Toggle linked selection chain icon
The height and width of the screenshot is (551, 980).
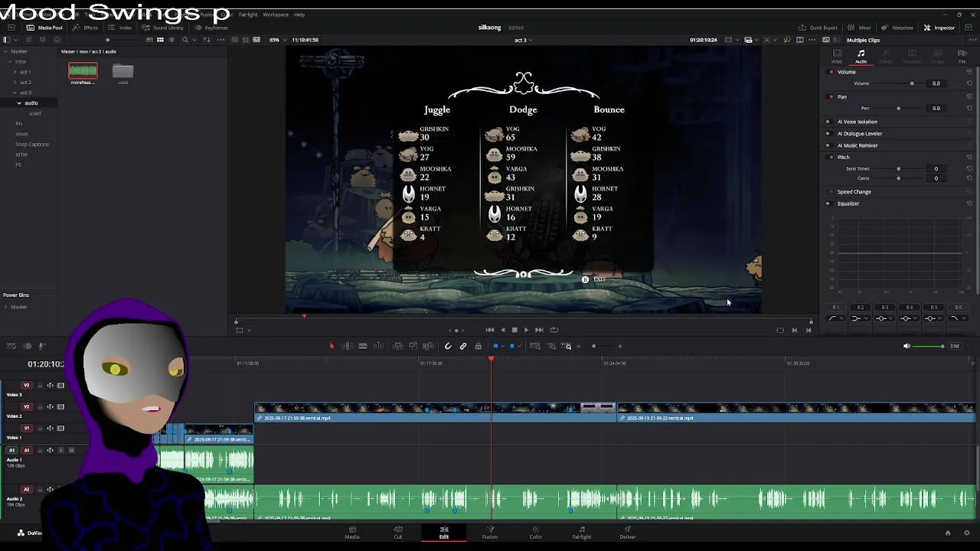[x=463, y=346]
